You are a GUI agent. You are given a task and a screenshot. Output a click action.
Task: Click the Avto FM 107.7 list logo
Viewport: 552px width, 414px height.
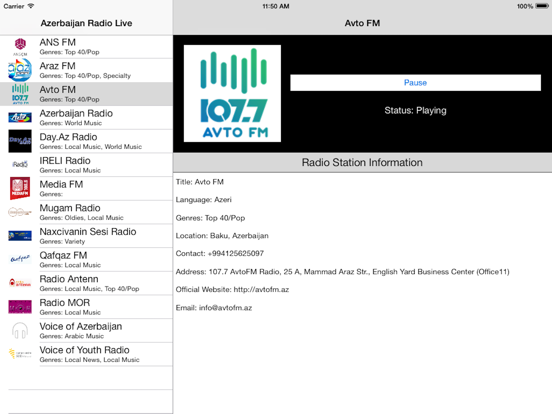20,94
